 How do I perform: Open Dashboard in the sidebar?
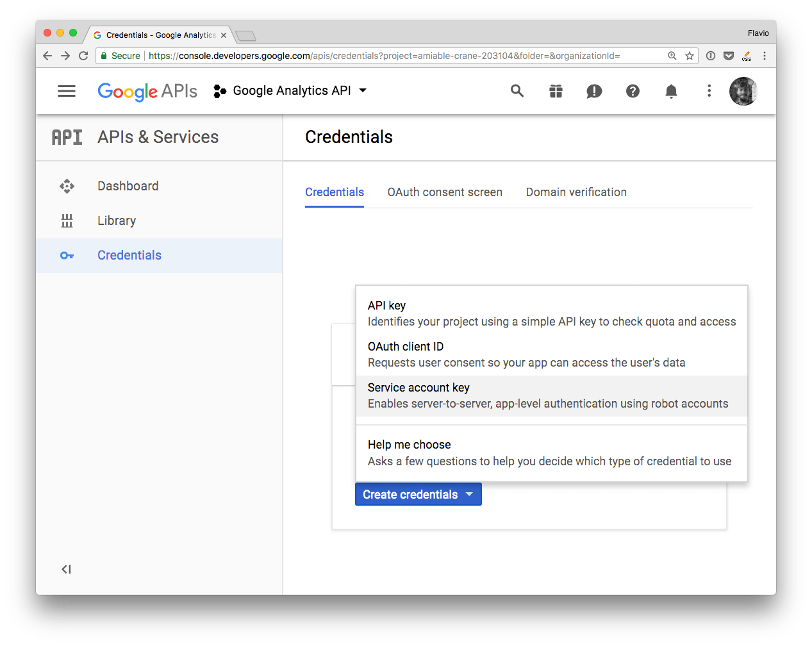(159, 186)
